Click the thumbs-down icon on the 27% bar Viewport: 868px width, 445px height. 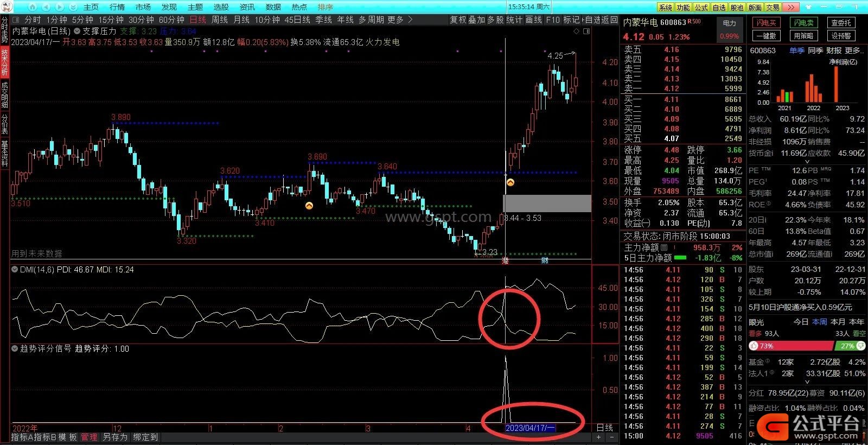(x=860, y=346)
